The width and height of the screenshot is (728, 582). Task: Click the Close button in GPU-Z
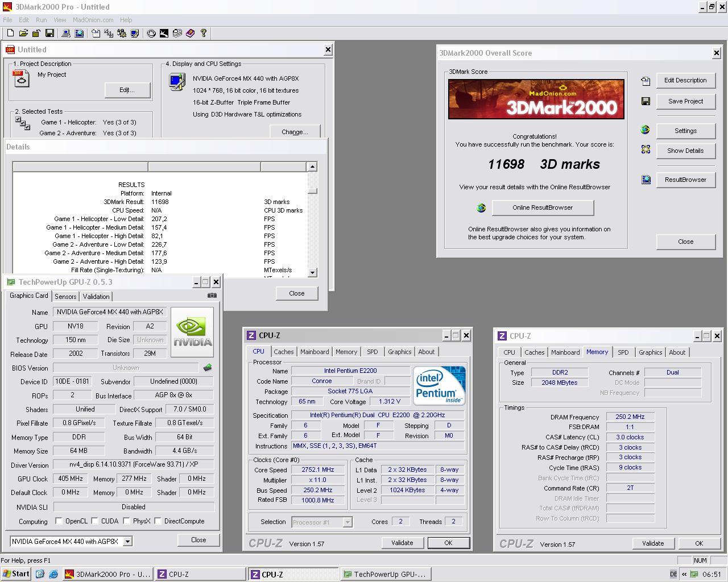coord(198,540)
